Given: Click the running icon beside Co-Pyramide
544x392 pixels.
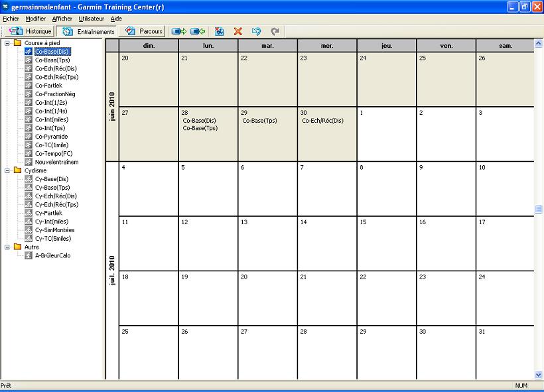Looking at the screenshot, I should point(29,137).
